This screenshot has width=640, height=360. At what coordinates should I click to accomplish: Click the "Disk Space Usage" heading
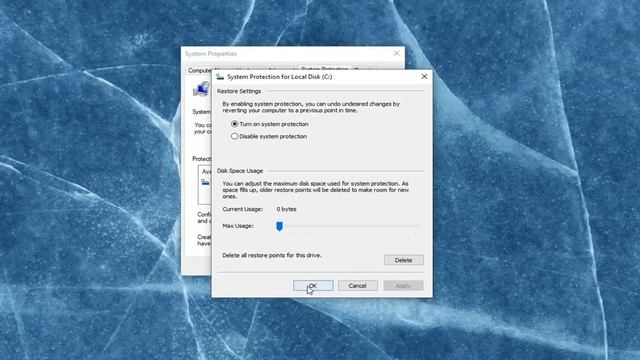pos(240,171)
